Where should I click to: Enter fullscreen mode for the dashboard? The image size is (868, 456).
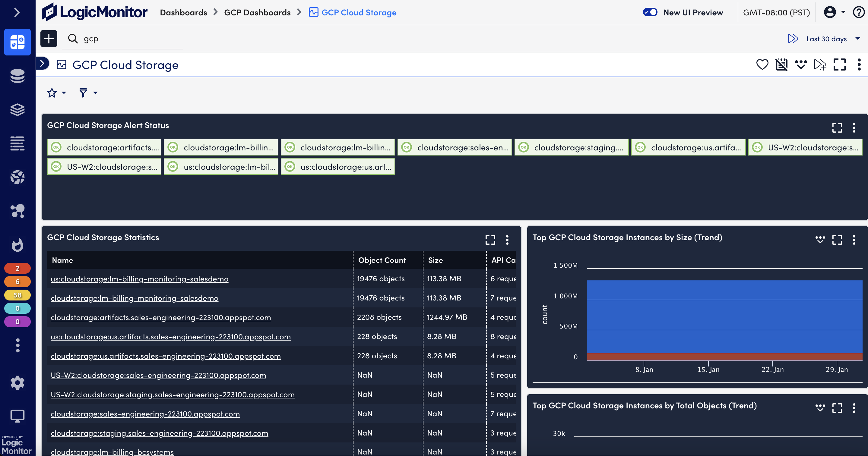[839, 64]
